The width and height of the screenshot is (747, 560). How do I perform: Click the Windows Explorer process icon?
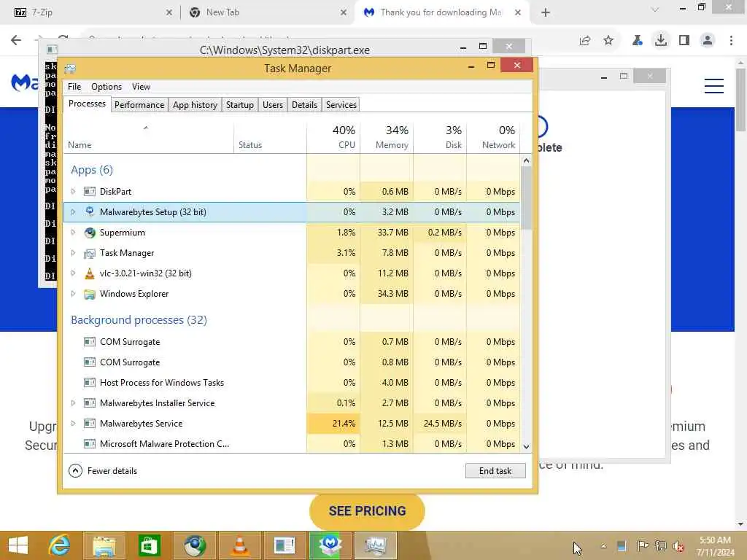tap(90, 294)
